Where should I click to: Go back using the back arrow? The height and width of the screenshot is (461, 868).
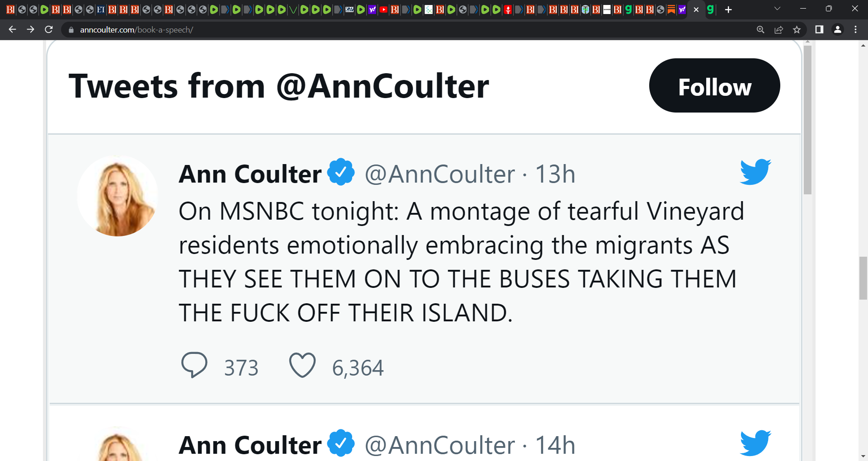point(12,30)
